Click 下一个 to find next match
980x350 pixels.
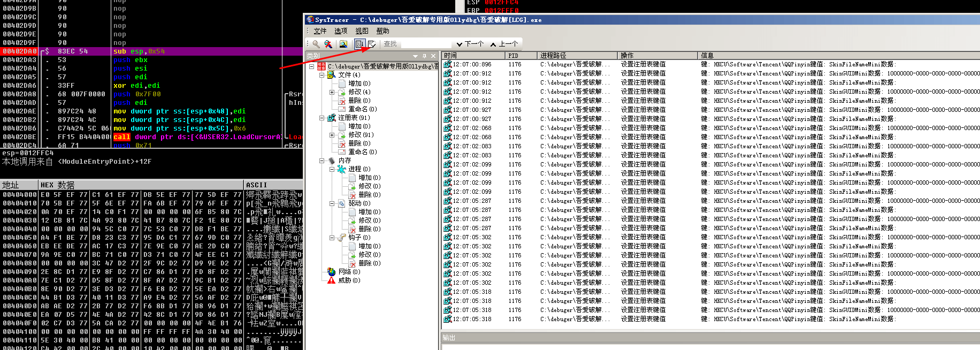coord(470,44)
